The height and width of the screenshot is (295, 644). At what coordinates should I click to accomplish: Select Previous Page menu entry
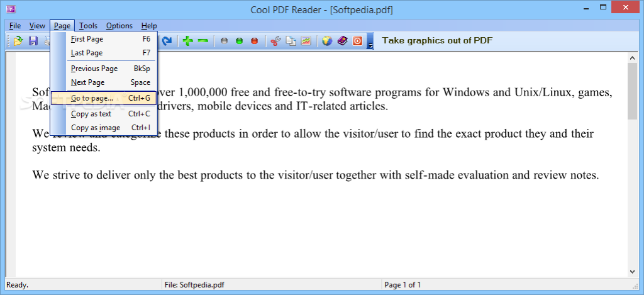103,69
